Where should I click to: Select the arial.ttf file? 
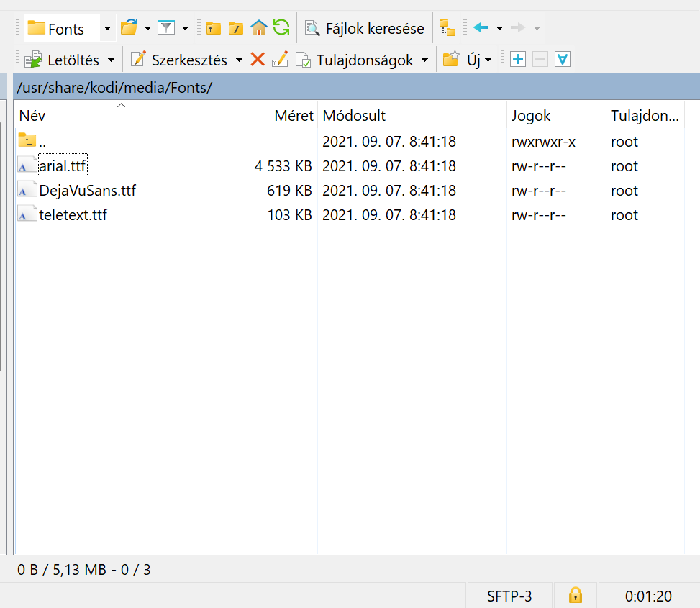[x=63, y=165]
